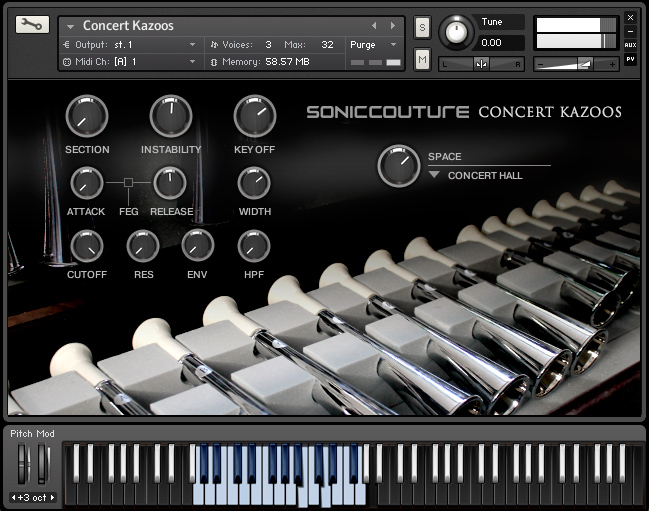The height and width of the screenshot is (511, 649).
Task: Toggle the Solo (S) button
Action: pyautogui.click(x=422, y=27)
